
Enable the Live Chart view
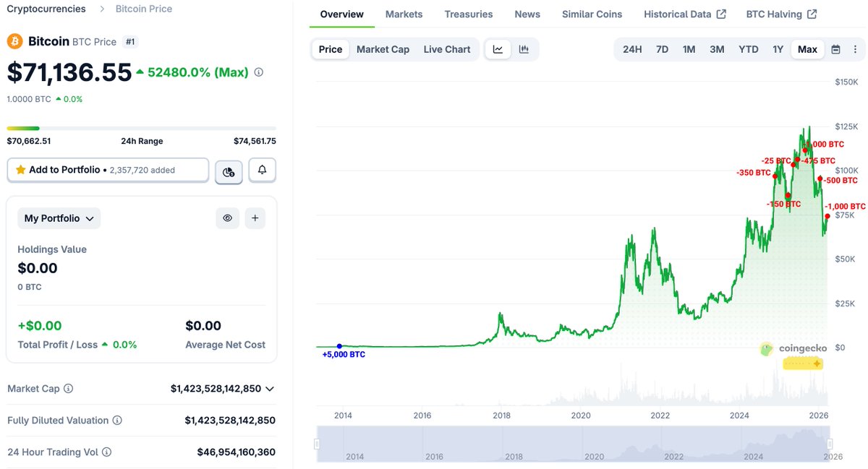point(447,49)
